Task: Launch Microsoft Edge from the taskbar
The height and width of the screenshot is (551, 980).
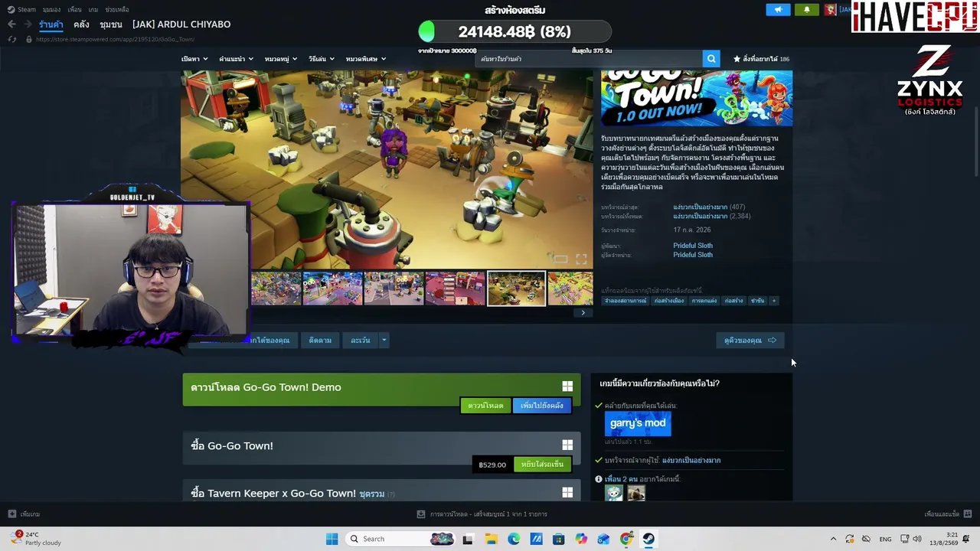Action: (514, 539)
